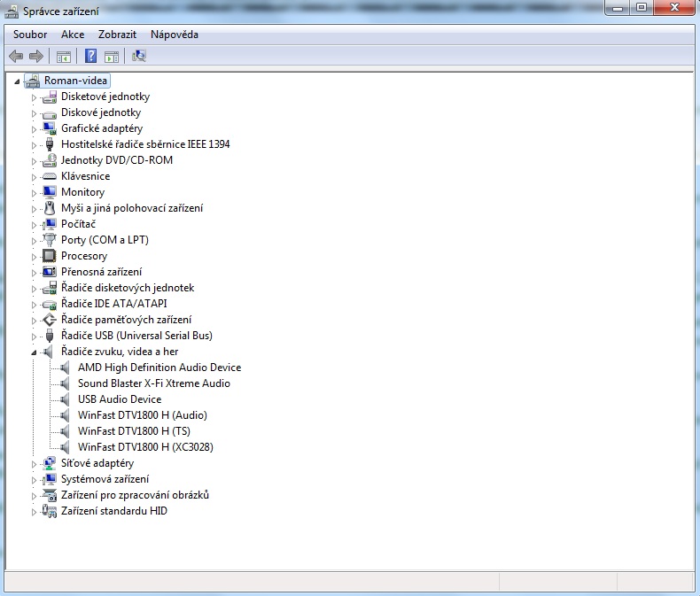Screen dimensions: 700x596
Task: Click the IEEE 1394 host controller icon
Action: point(50,144)
